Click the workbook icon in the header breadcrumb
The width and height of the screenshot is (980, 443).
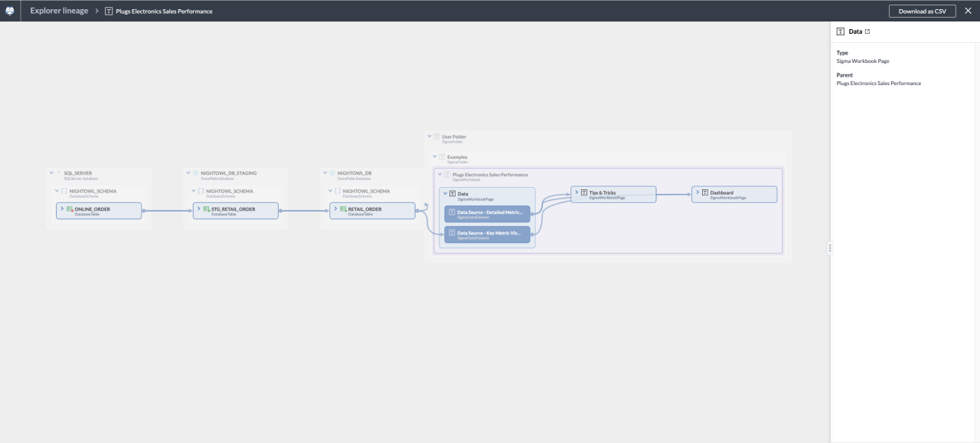108,11
